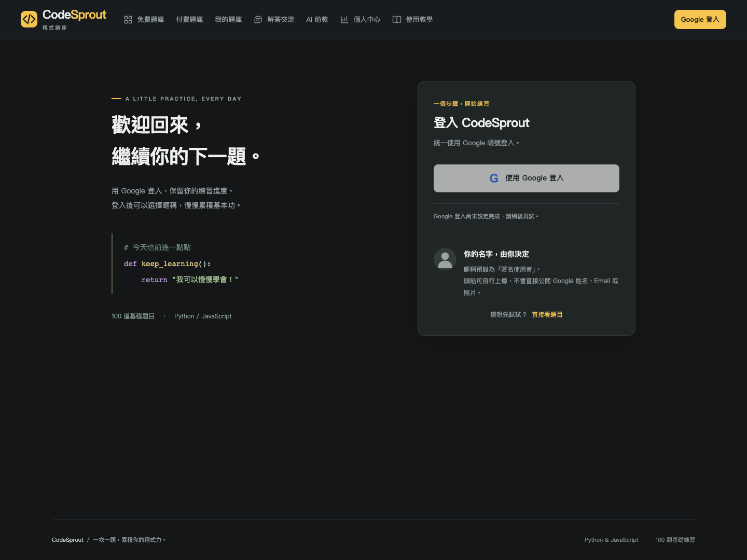The height and width of the screenshot is (560, 747).
Task: Click the Google G logo icon
Action: click(494, 178)
